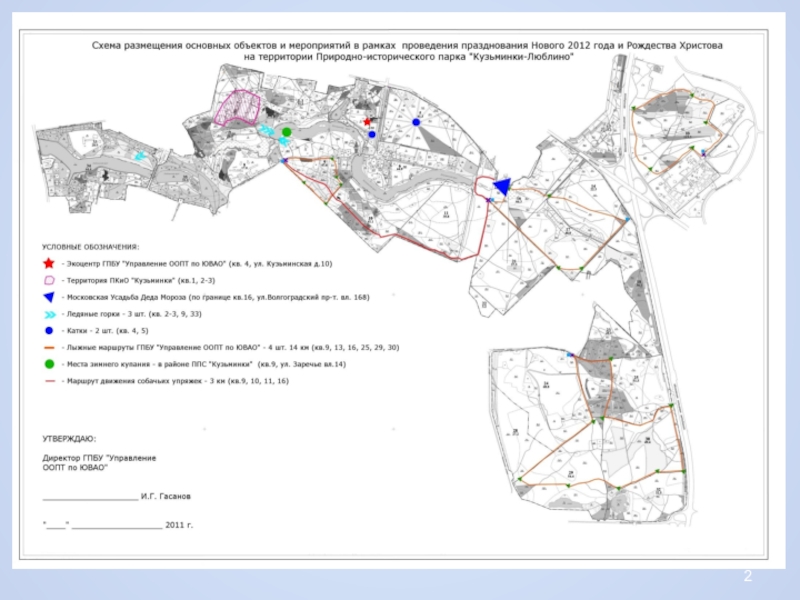Click the "УТВЕРЖДАЮ:" approval heading
The height and width of the screenshot is (600, 800).
(x=69, y=438)
